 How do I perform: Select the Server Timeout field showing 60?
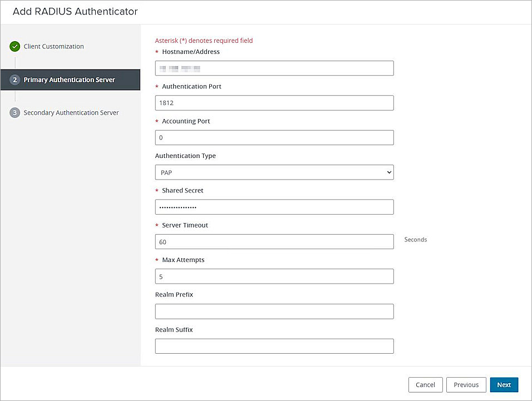pyautogui.click(x=274, y=241)
